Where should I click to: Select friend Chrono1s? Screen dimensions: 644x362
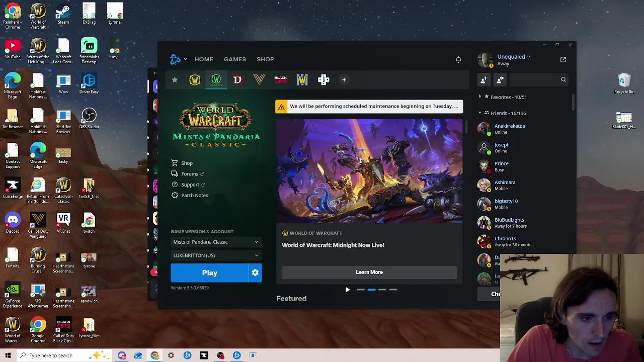(x=523, y=241)
